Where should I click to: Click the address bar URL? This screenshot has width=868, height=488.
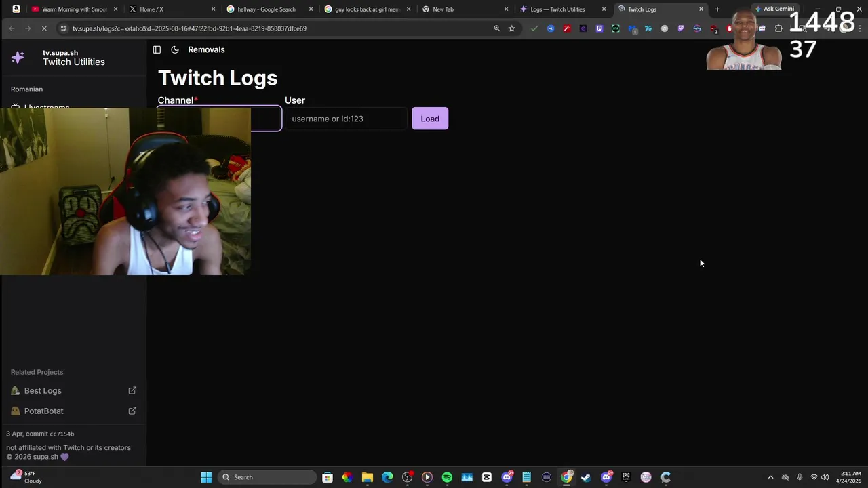(190, 28)
